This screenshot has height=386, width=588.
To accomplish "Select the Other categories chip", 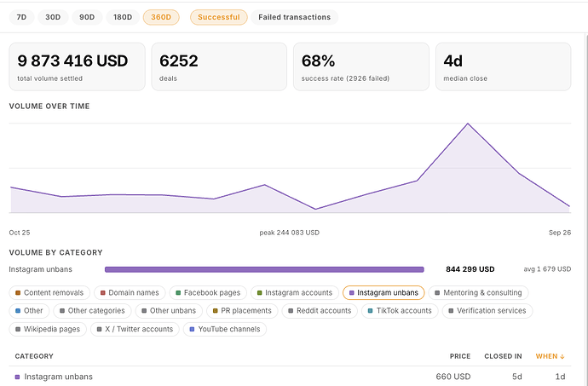I will coord(92,311).
